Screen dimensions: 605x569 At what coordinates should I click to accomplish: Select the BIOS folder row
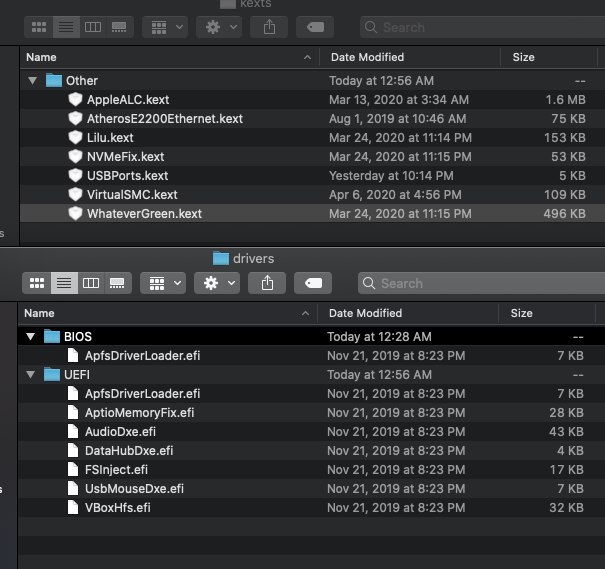click(x=311, y=336)
